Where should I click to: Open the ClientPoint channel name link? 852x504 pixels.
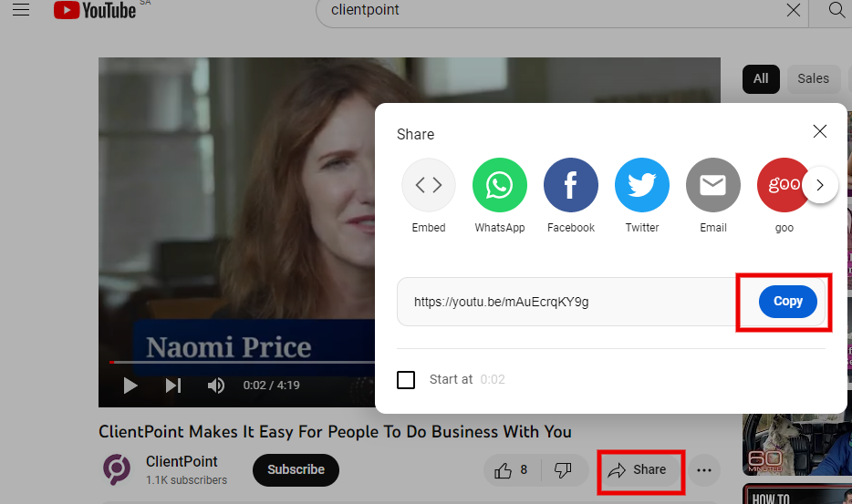[182, 462]
